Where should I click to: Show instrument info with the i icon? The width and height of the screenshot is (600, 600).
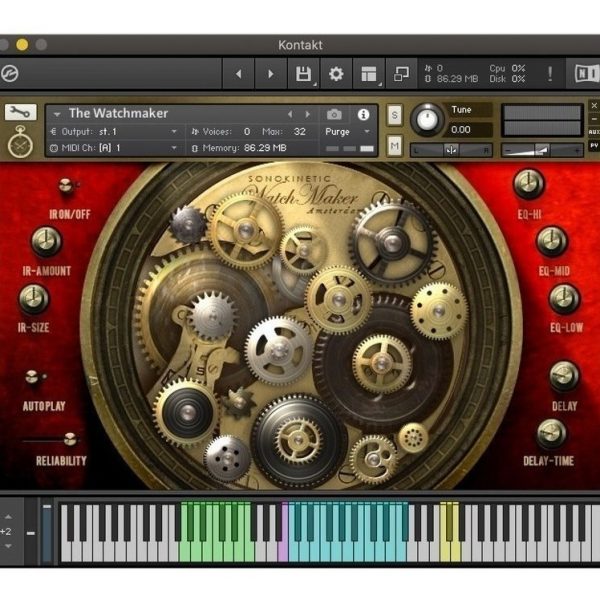click(x=363, y=114)
